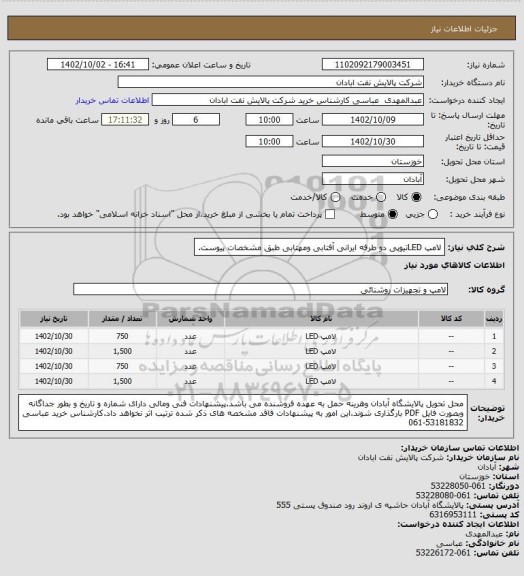The height and width of the screenshot is (576, 524).
Task: Choose the متوسط purchase type radio
Action: point(393,214)
